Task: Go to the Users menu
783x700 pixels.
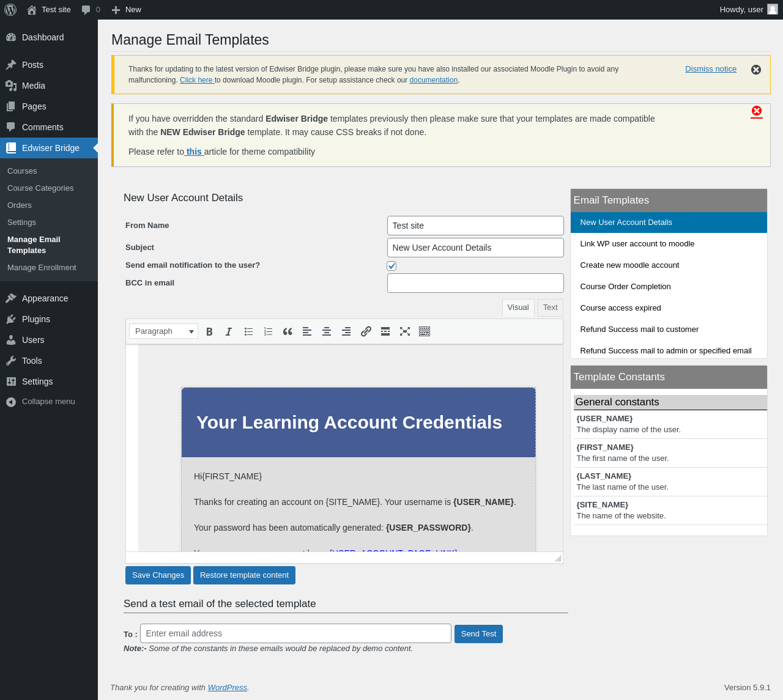Action: (49, 340)
